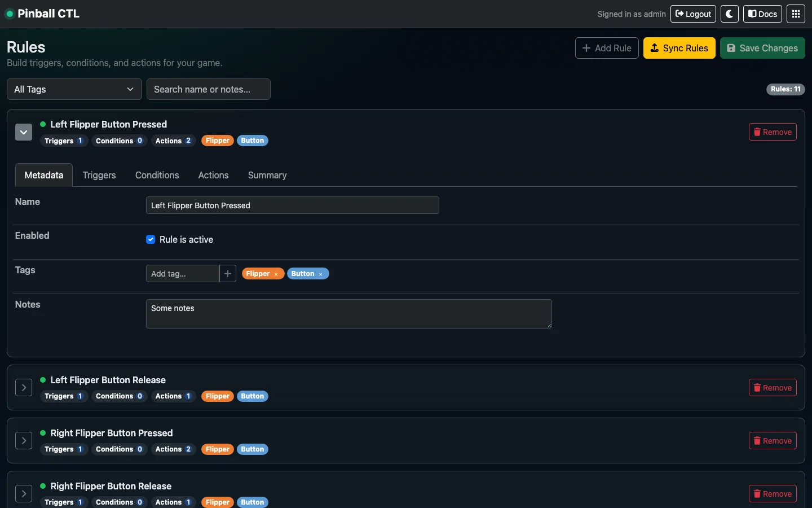The height and width of the screenshot is (508, 812).
Task: Click the plus icon beside Add tag field
Action: click(227, 273)
